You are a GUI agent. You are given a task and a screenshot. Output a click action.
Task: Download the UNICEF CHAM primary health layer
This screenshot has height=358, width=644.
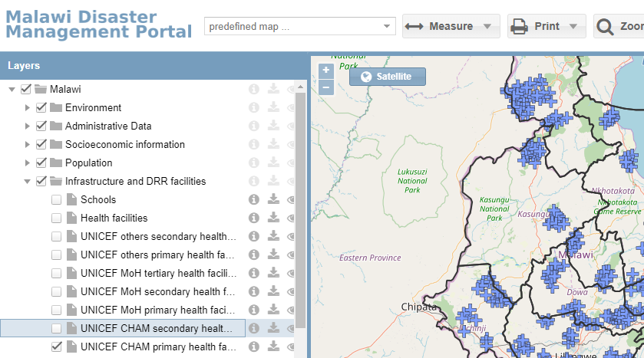pyautogui.click(x=273, y=347)
